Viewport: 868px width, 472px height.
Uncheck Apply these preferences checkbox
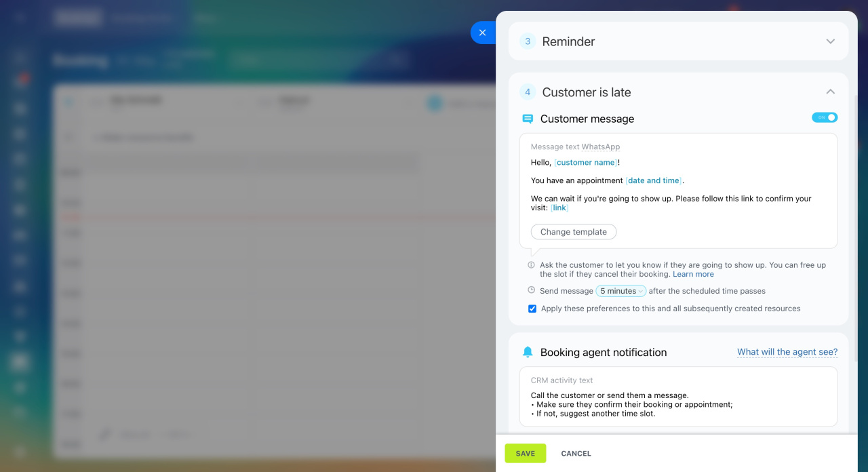pos(532,309)
